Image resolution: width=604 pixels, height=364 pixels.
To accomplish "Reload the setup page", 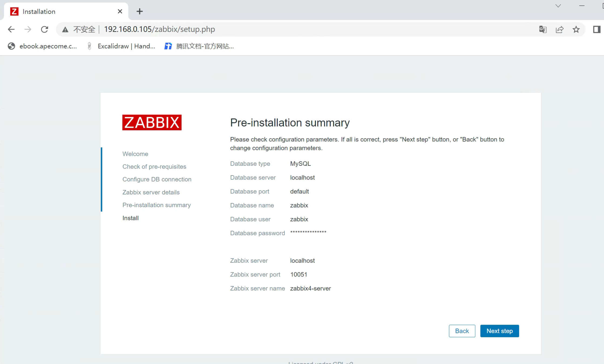I will [x=45, y=29].
